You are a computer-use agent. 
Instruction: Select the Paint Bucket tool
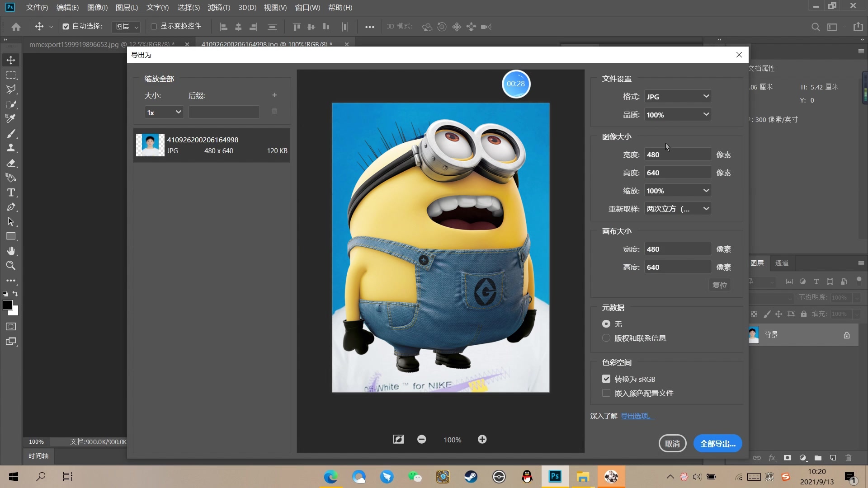pyautogui.click(x=11, y=178)
